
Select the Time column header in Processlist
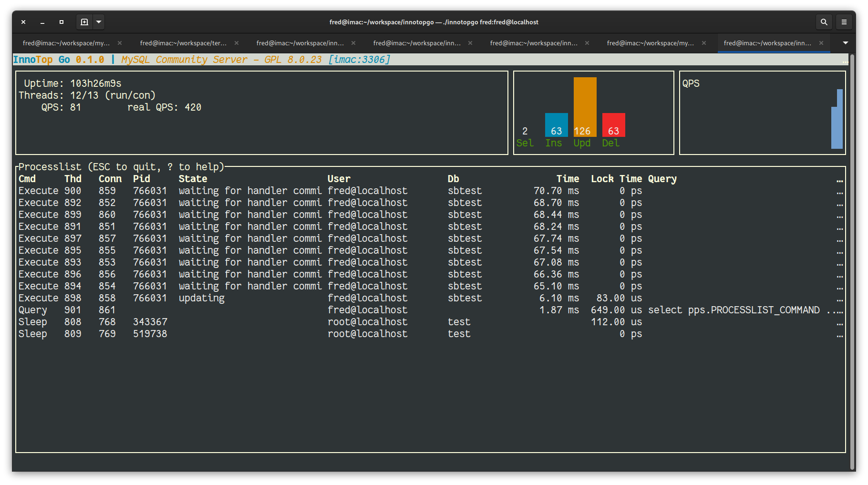coord(568,179)
